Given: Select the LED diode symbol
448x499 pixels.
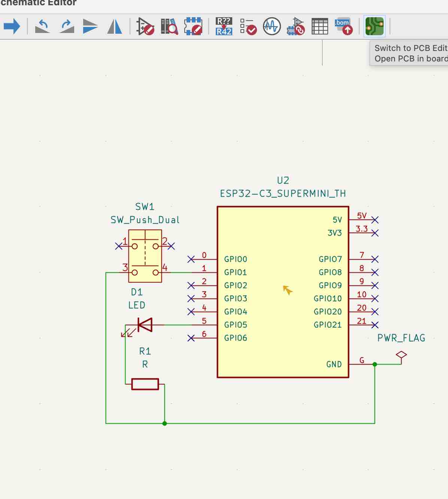Looking at the screenshot, I should coord(145,325).
